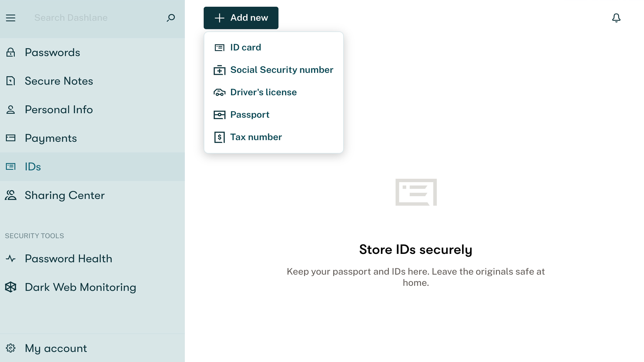Select Tax number from the dropdown
Screen dimensions: 644x362
pyautogui.click(x=256, y=137)
